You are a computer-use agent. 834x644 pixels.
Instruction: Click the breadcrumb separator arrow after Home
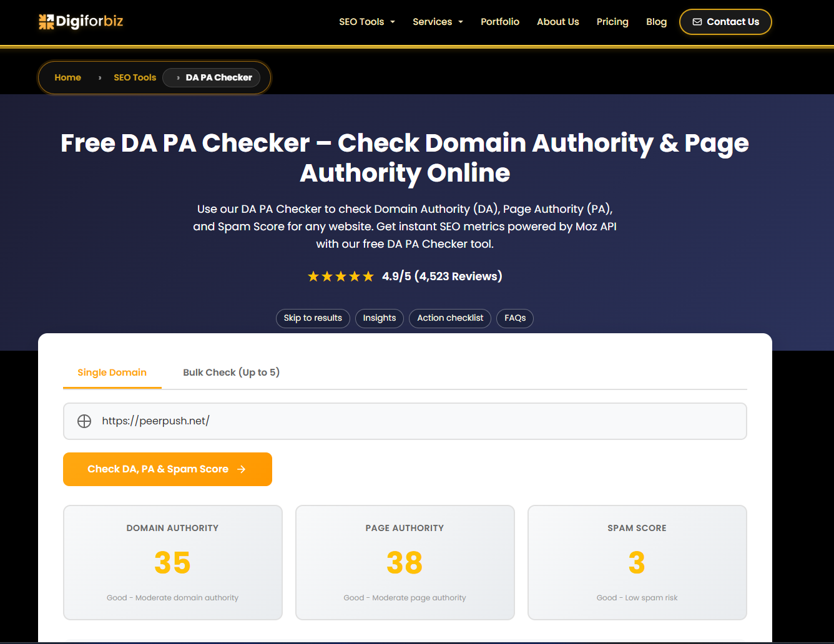point(99,77)
